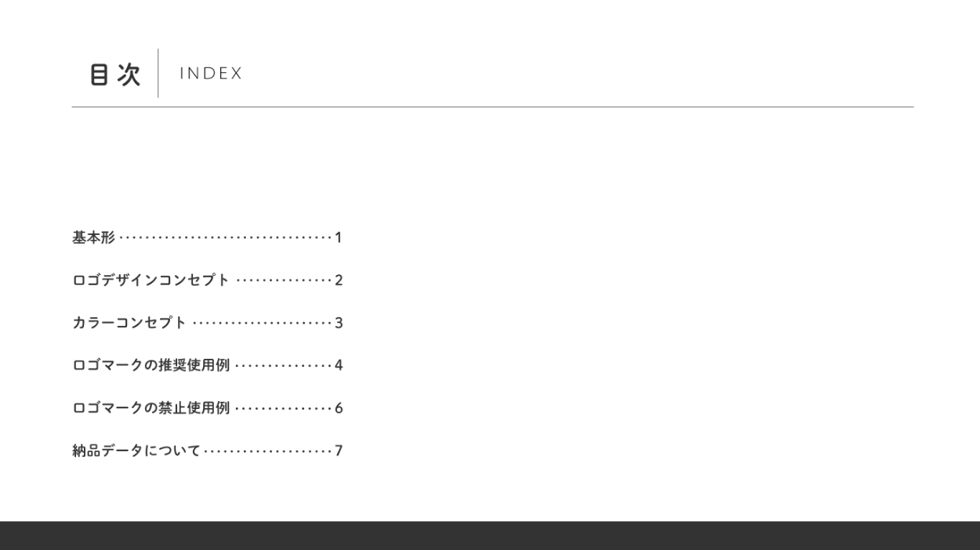The image size is (980, 550).
Task: Click the 目次 heading
Action: pyautogui.click(x=114, y=74)
